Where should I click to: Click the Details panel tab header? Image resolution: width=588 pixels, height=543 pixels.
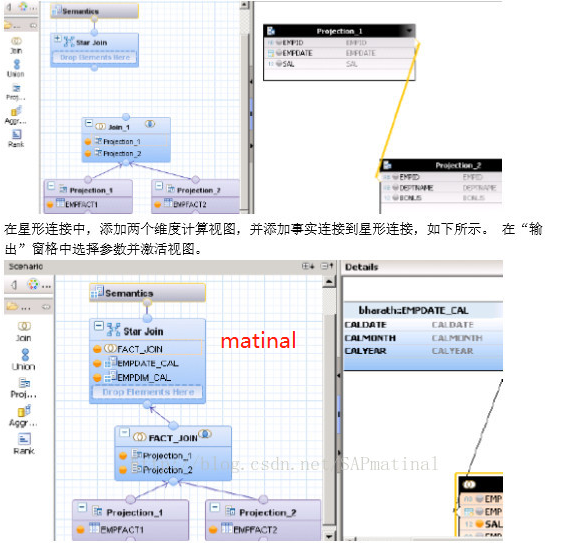tap(362, 267)
